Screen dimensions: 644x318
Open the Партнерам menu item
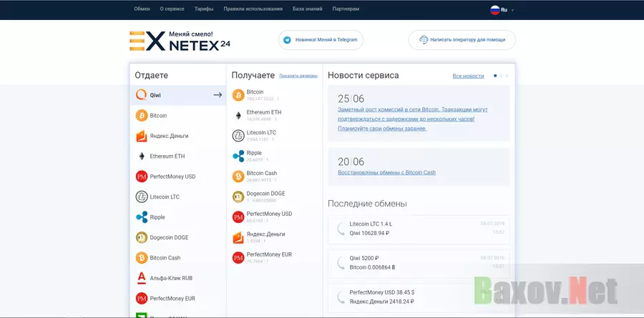click(x=346, y=9)
